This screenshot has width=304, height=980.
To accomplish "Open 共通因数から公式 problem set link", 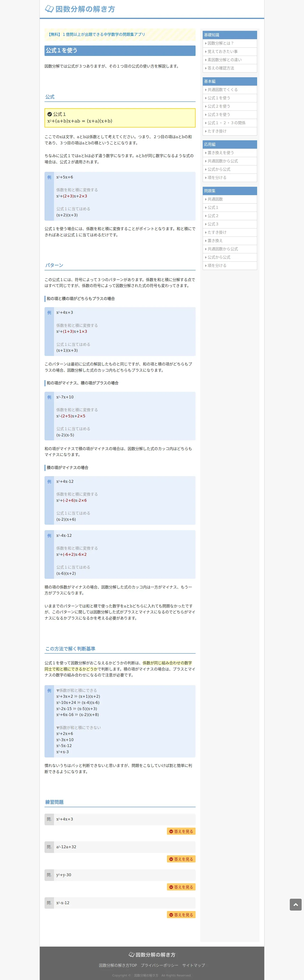I will tap(229, 249).
